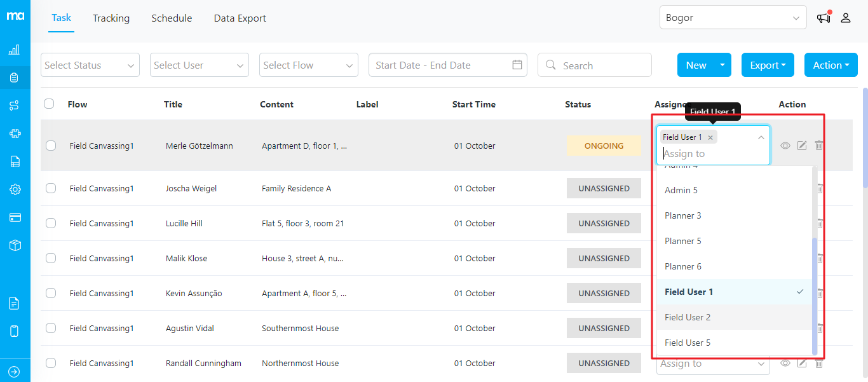Click the announcements megaphone icon with red dot
This screenshot has width=868, height=382.
click(x=823, y=18)
